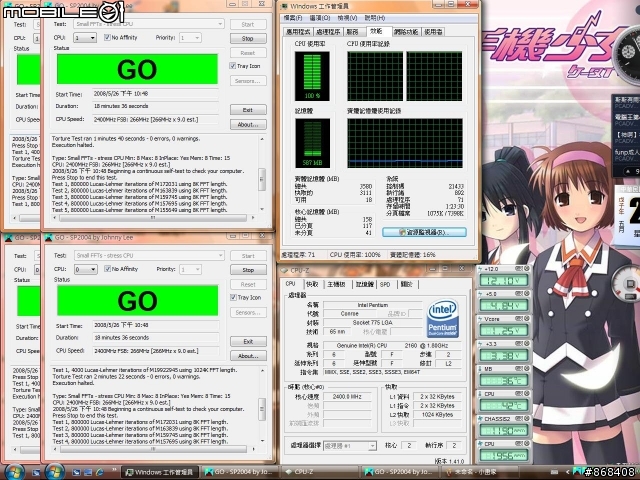Viewport: 640px width, 480px height.
Task: Switch to 網路功能 tab in Task Manager
Action: pos(406,32)
